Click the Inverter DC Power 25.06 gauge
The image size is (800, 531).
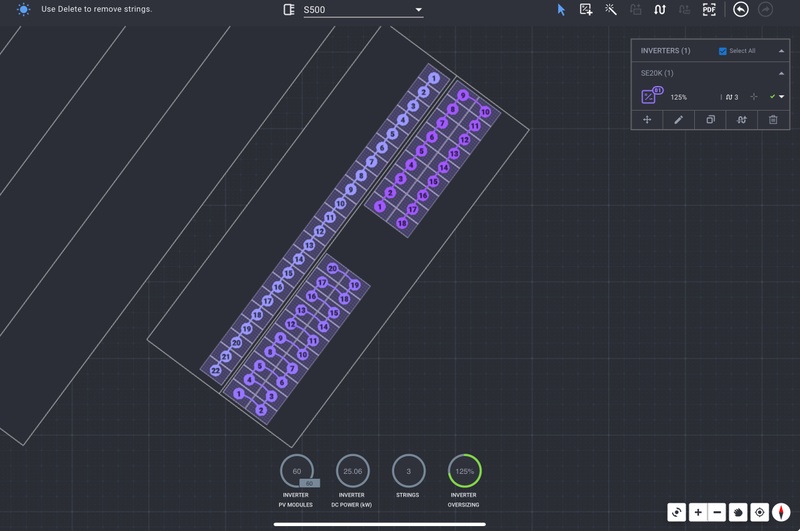click(x=353, y=471)
